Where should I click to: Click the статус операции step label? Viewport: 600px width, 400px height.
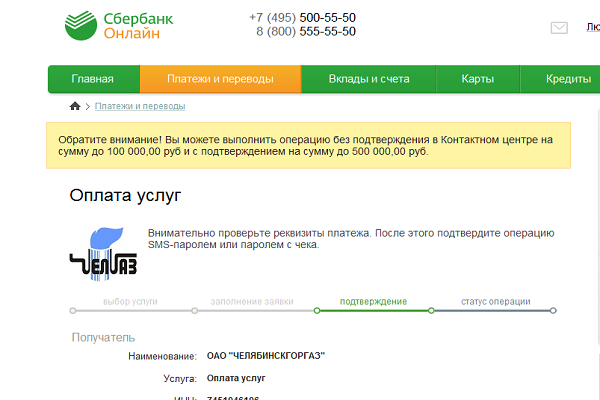495,301
